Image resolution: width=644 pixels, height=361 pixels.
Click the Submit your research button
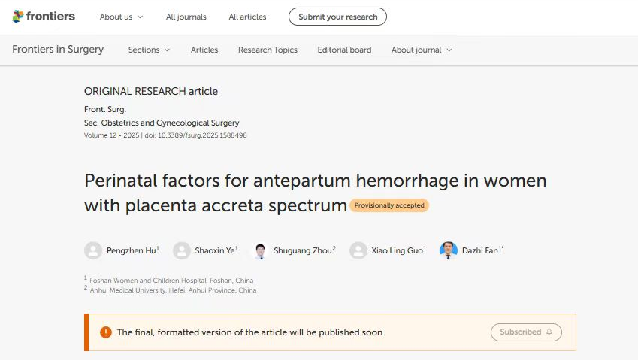point(337,17)
